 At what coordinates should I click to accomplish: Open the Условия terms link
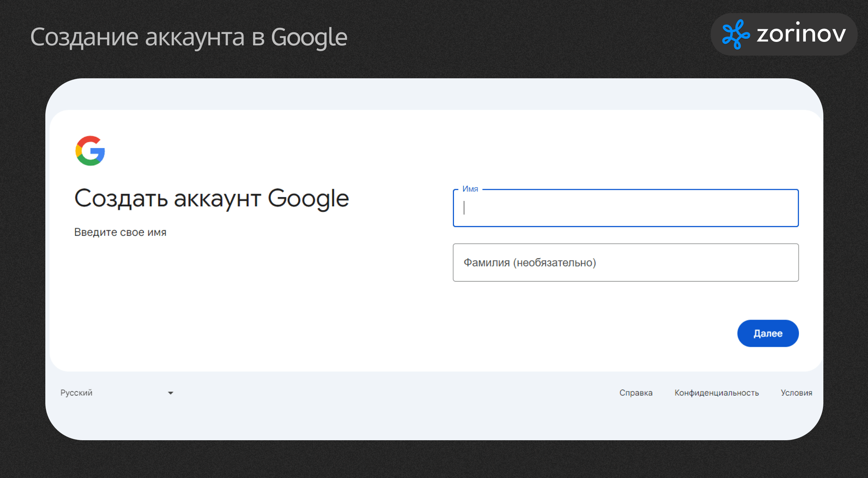click(796, 392)
